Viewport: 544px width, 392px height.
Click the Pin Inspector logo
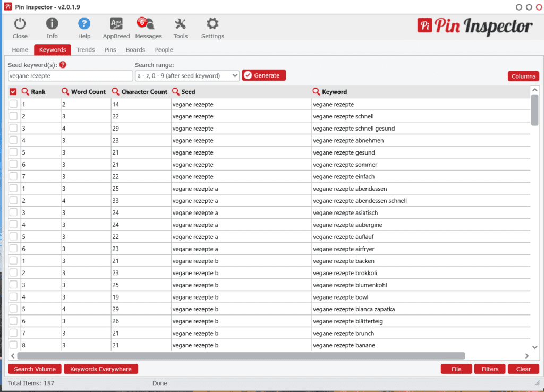tap(475, 26)
